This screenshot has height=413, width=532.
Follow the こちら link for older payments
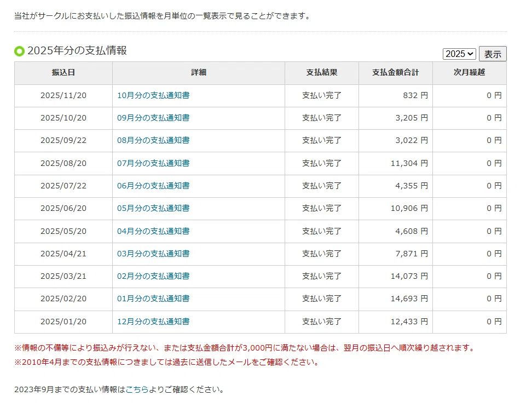tap(137, 389)
